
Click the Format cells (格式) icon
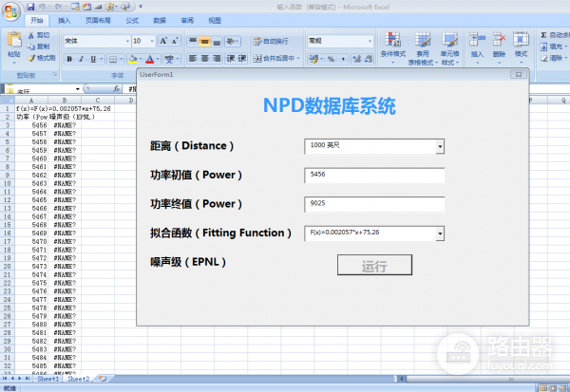(521, 39)
